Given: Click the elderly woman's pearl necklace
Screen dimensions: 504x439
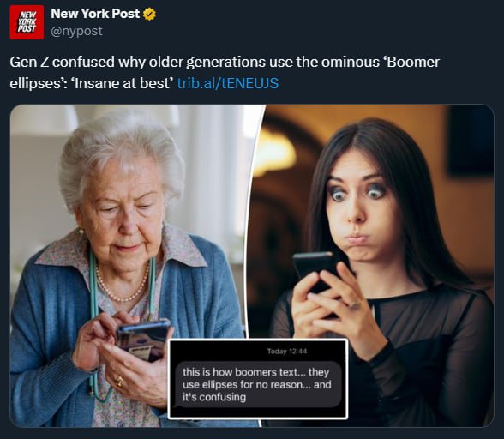Looking at the screenshot, I should 122,285.
